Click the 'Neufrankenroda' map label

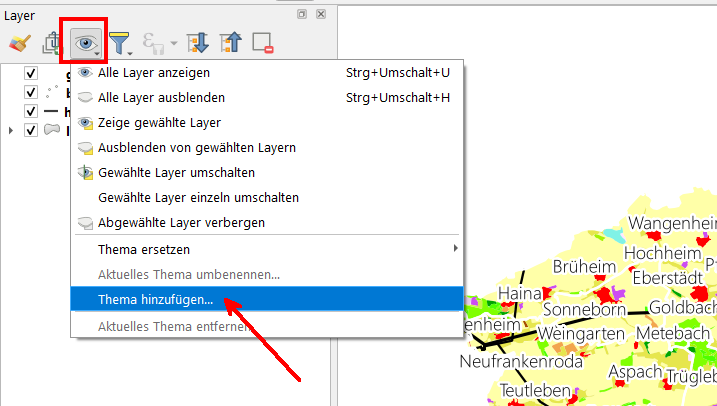coord(521,362)
